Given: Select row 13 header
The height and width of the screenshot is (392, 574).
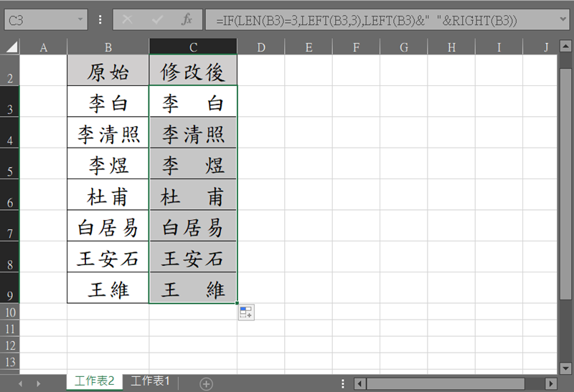Looking at the screenshot, I should pyautogui.click(x=10, y=361).
